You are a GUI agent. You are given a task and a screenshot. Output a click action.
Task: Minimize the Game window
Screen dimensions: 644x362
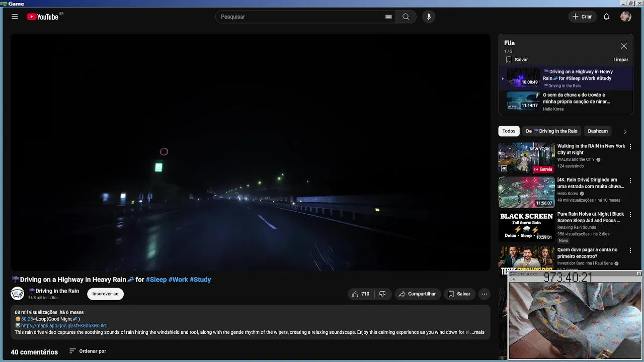click(624, 4)
